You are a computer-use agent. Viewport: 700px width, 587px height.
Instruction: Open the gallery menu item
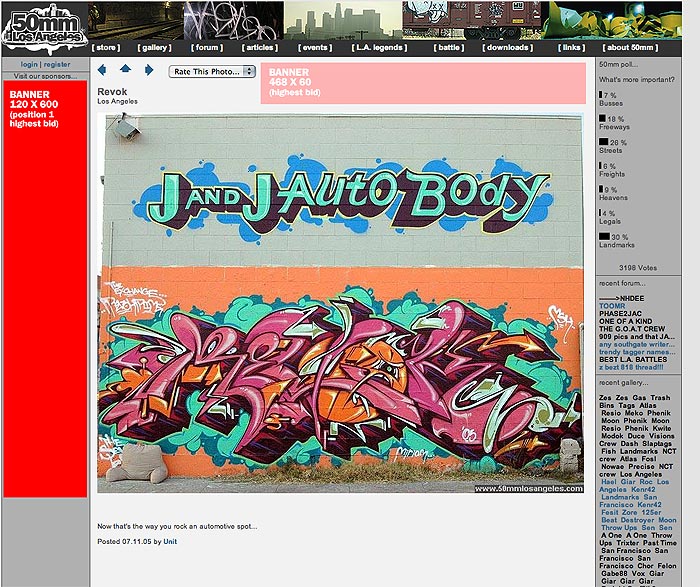pyautogui.click(x=154, y=47)
